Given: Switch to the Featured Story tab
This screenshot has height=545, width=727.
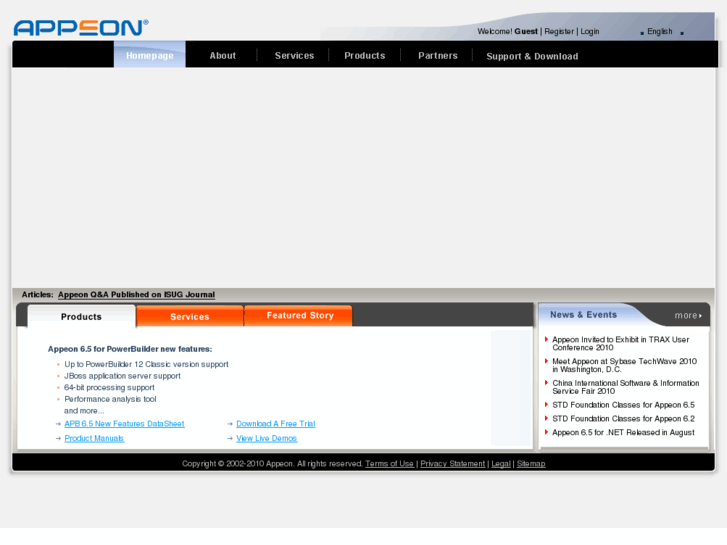Looking at the screenshot, I should 300,315.
